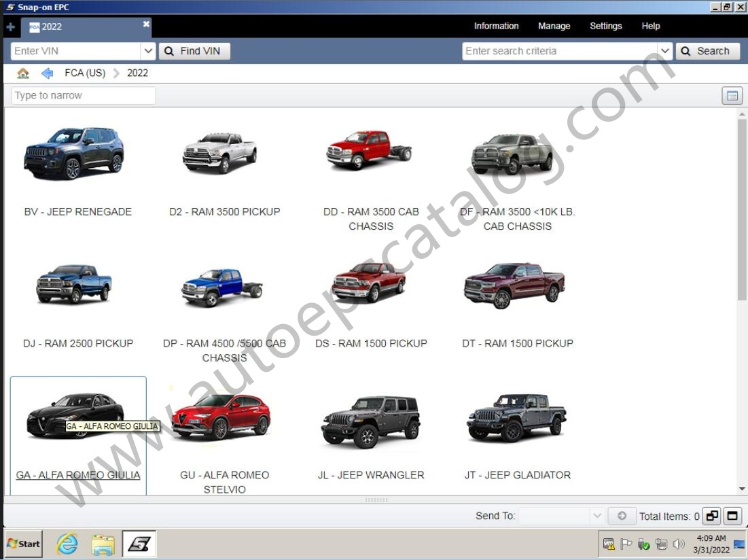The height and width of the screenshot is (560, 748).
Task: Select the DF RAM 3500 <10K LB image
Action: point(513,154)
